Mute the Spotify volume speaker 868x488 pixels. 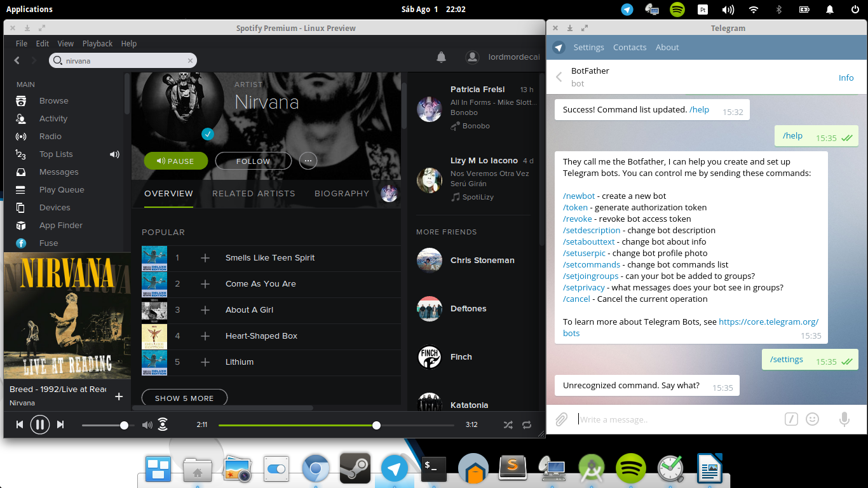tap(147, 424)
